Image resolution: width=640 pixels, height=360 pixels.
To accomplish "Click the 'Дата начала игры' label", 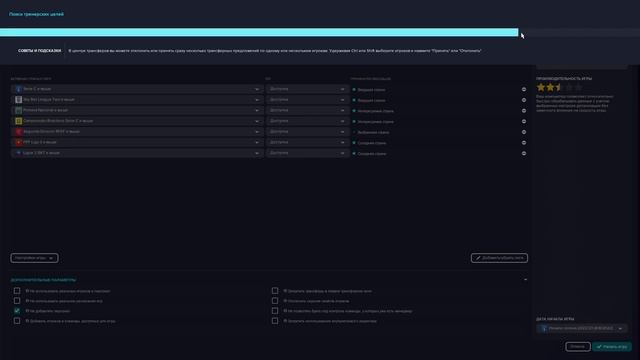I will [x=555, y=319].
